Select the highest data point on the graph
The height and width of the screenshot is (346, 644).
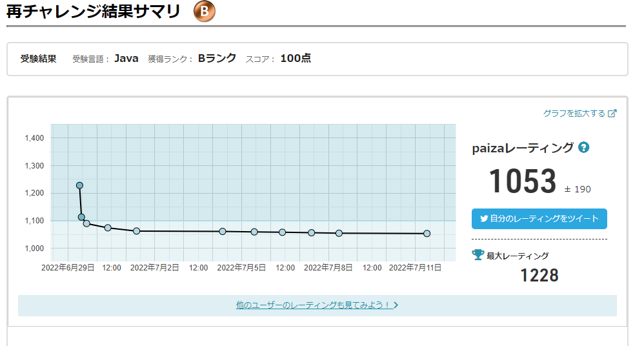click(x=79, y=185)
